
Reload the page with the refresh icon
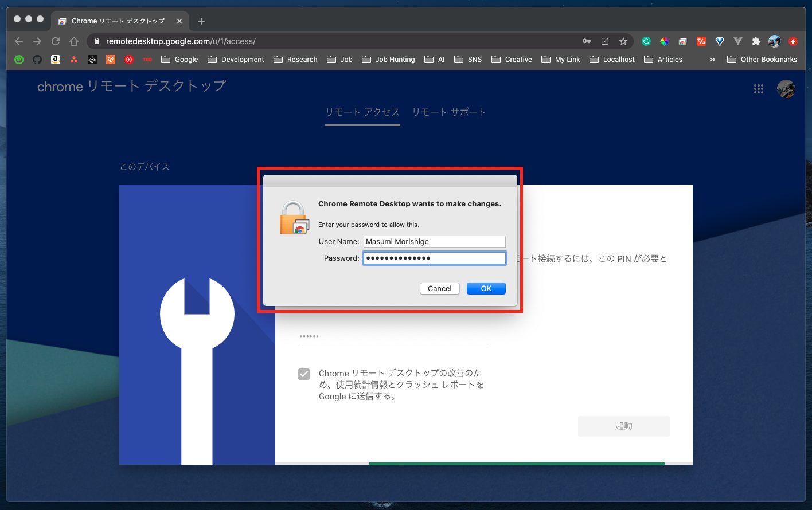click(56, 41)
